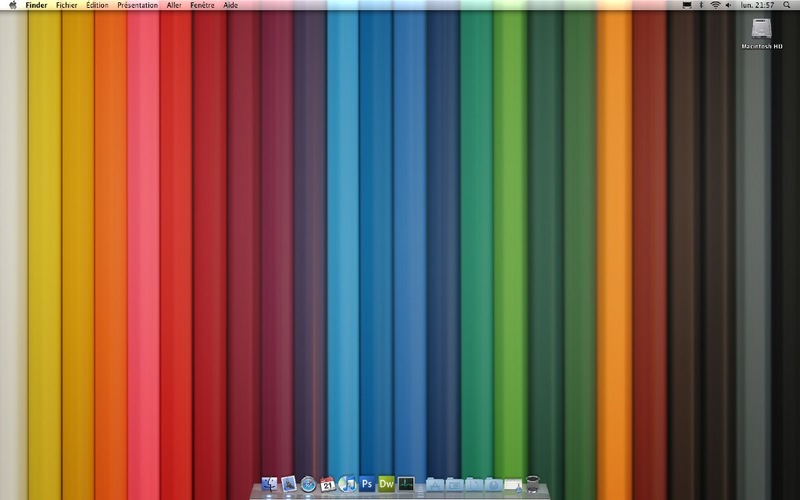Image resolution: width=800 pixels, height=500 pixels.
Task: Open the volume control in menu bar
Action: point(729,5)
